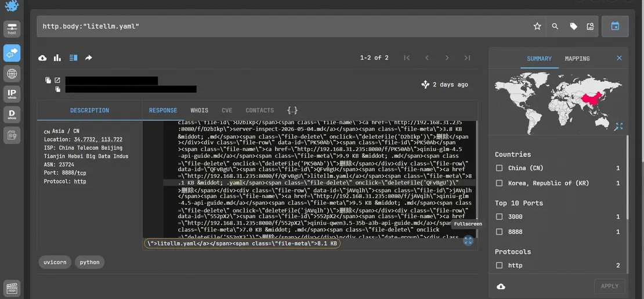Open the IP whois sidebar tool
The image size is (644, 299).
[12, 94]
